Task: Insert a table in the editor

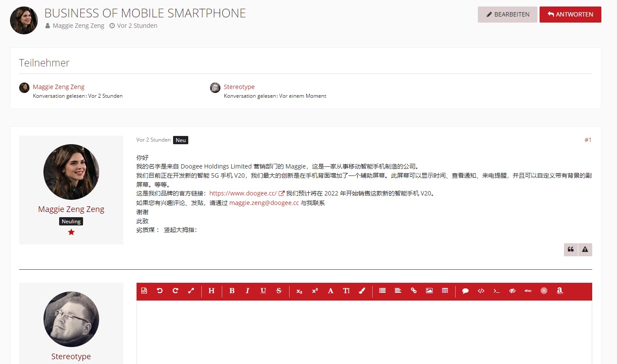Action: pos(445,291)
